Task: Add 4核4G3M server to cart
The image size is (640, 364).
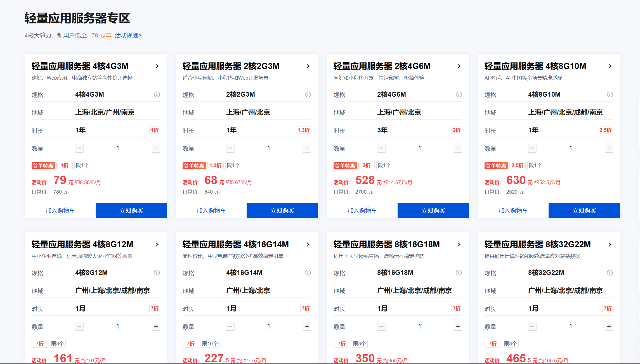Action: (60, 210)
